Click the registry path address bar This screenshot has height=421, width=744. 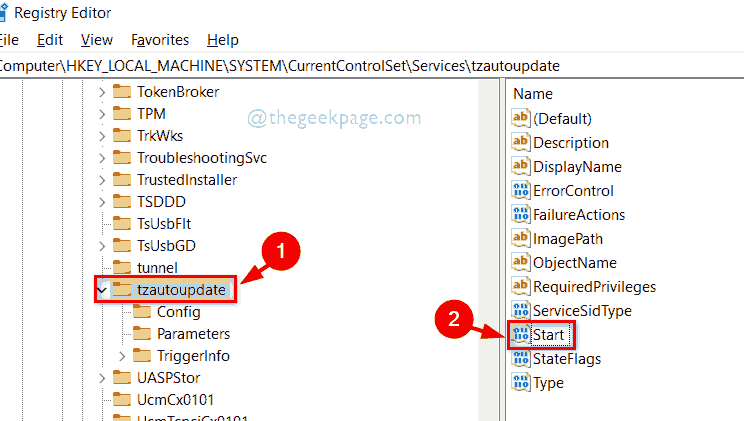click(x=300, y=65)
